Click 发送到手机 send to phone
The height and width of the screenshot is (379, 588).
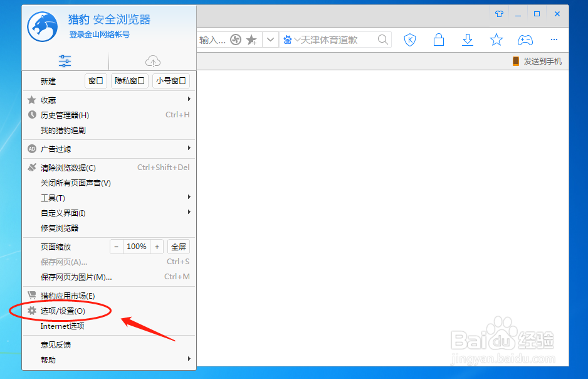pyautogui.click(x=537, y=61)
